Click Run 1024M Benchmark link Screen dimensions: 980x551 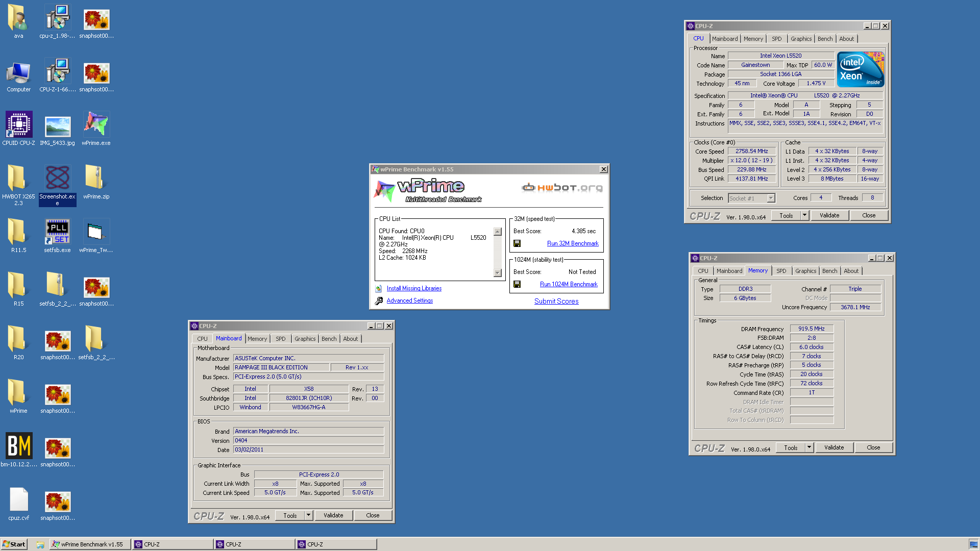(569, 284)
